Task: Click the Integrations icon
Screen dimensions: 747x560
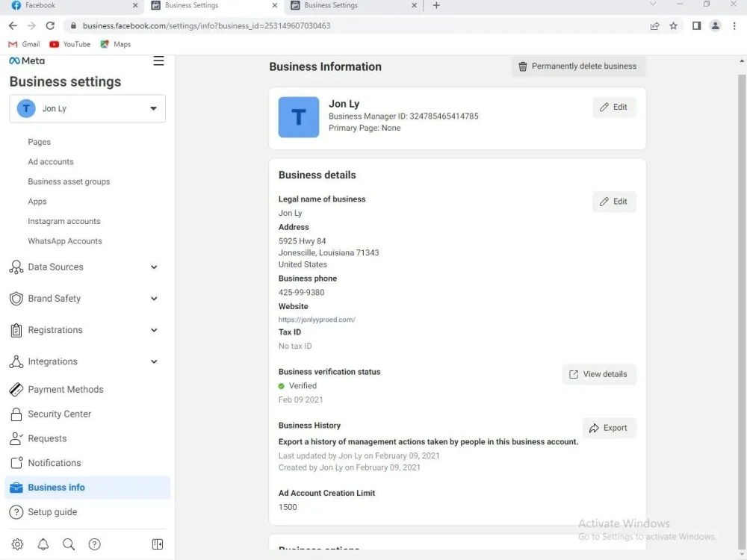Action: (x=16, y=361)
